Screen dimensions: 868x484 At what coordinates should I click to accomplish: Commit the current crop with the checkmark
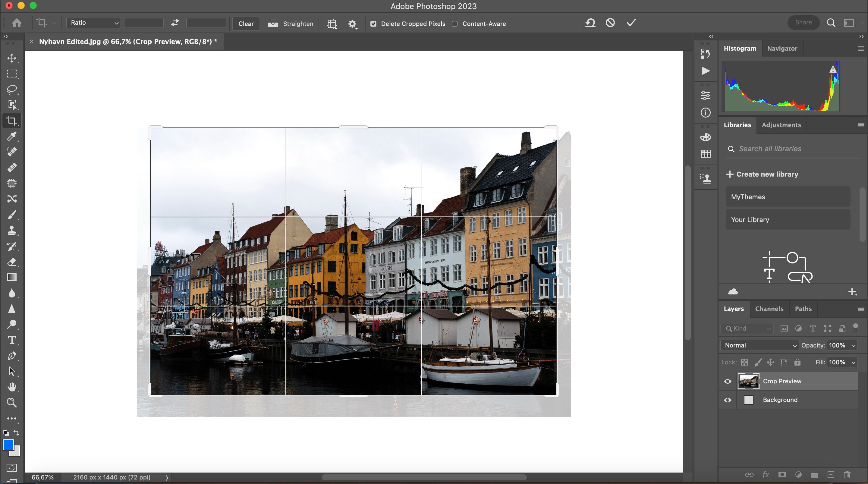[x=631, y=23]
